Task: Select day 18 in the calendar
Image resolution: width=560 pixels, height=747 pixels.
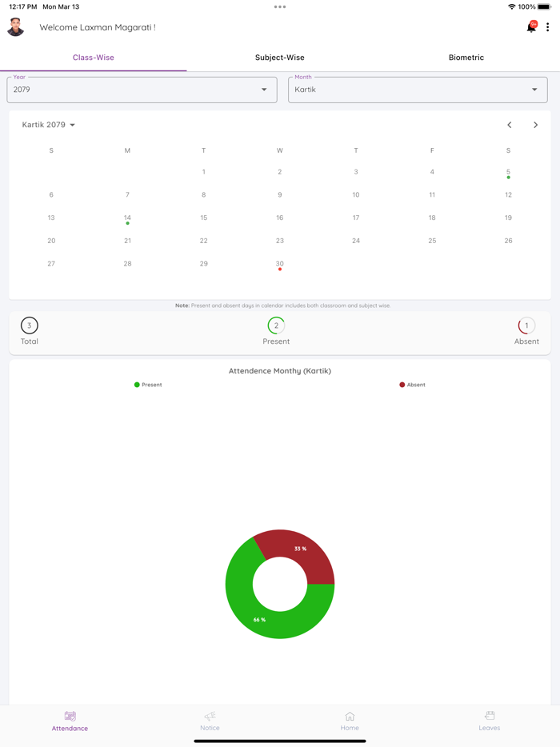Action: click(x=432, y=218)
